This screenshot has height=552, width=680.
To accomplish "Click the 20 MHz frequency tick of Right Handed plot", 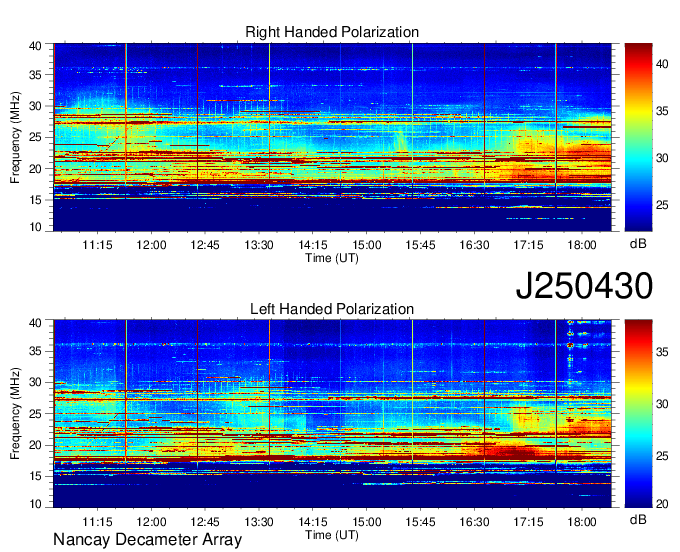I will click(x=36, y=169).
